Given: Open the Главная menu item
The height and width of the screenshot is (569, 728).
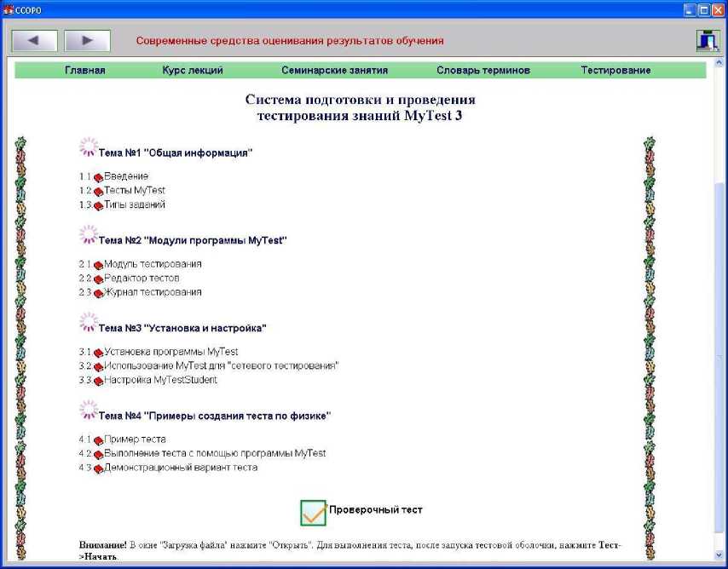Looking at the screenshot, I should click(x=85, y=71).
